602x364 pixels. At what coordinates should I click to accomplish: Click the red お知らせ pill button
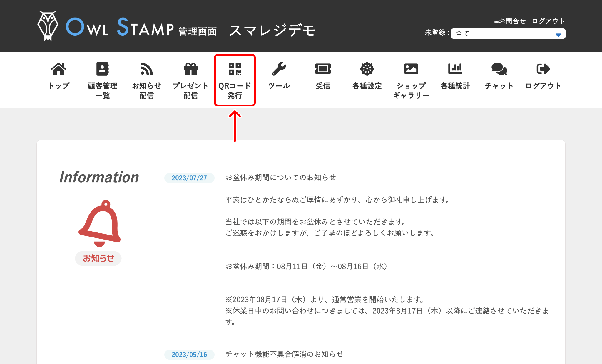(x=98, y=258)
